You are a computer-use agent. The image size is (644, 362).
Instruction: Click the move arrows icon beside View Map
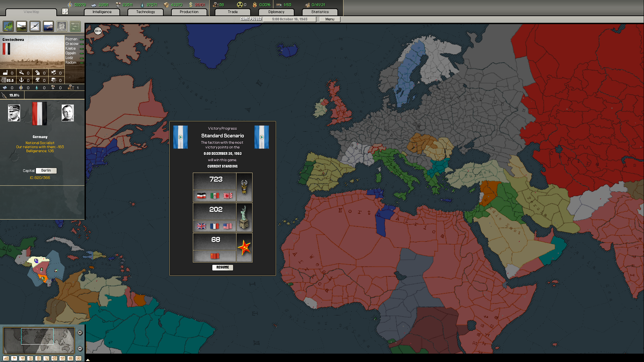[x=65, y=12]
